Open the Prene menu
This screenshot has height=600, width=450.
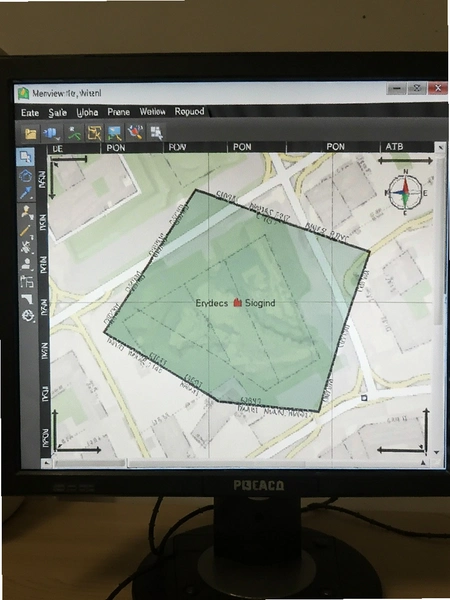(119, 112)
